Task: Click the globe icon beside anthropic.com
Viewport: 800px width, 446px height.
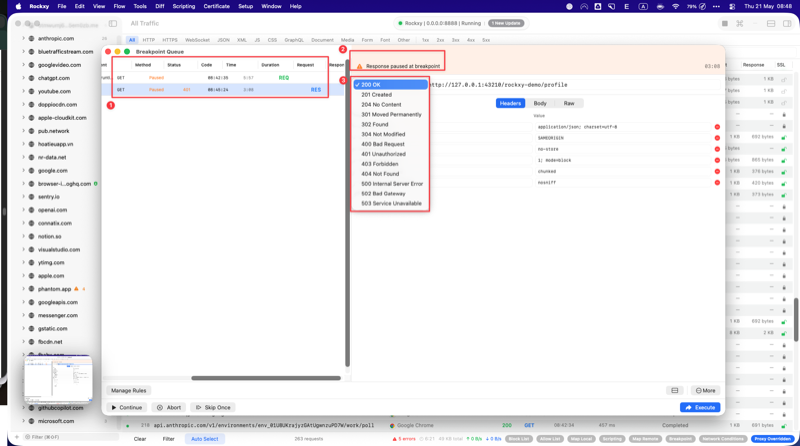Action: click(32, 38)
